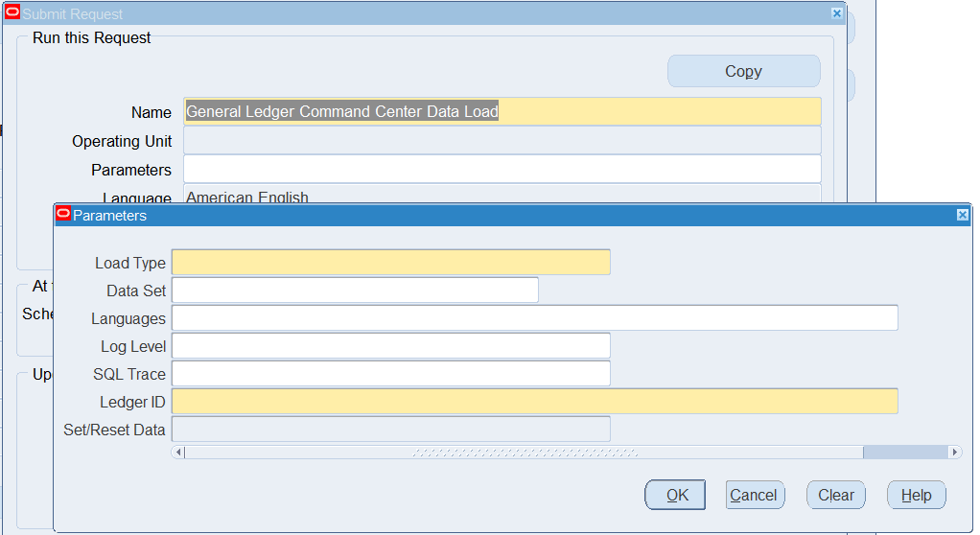Click the Cancel button in Parameters

(x=755, y=495)
